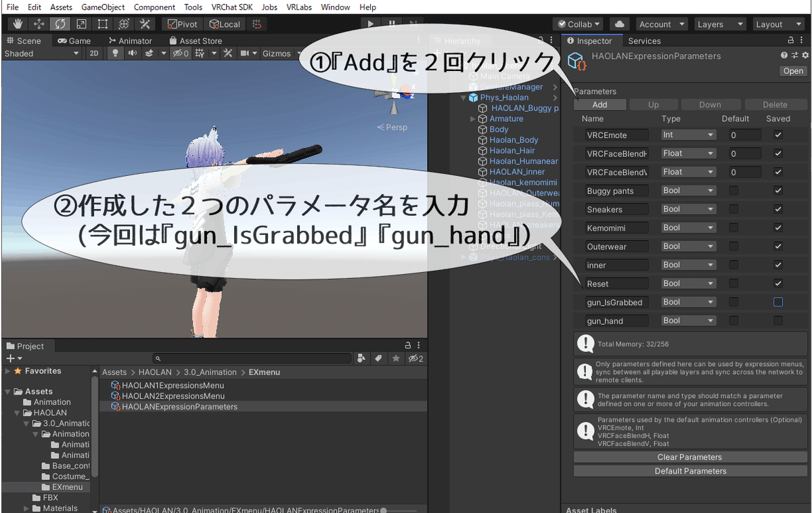Toggle Local handle rotation
The width and height of the screenshot is (812, 513).
click(224, 24)
